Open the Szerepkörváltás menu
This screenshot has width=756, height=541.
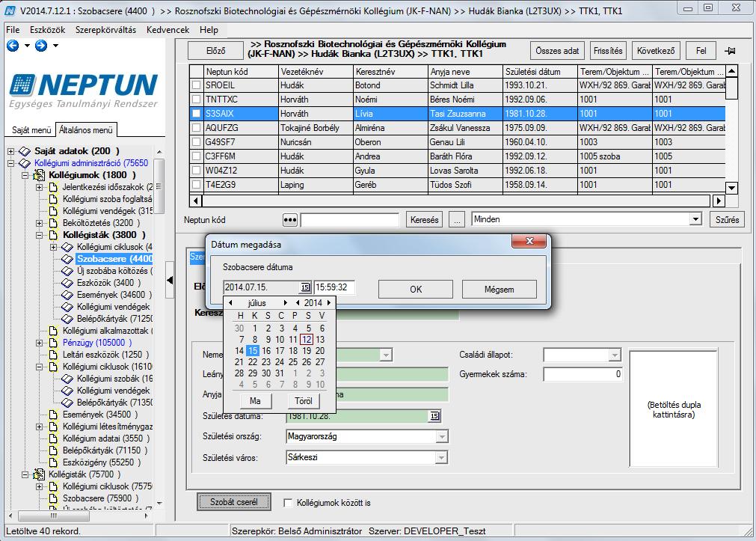(x=105, y=30)
